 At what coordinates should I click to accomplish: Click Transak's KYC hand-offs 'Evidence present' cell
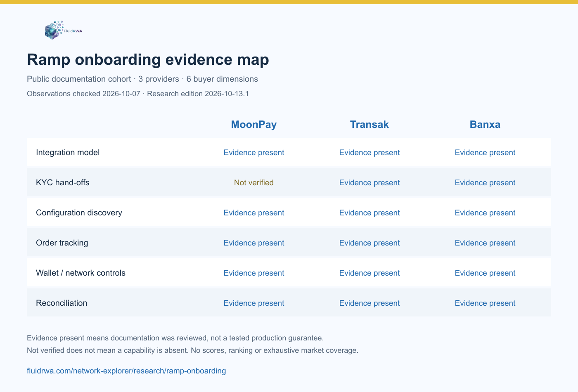click(370, 182)
